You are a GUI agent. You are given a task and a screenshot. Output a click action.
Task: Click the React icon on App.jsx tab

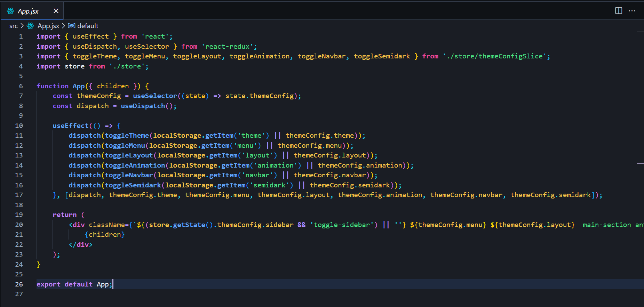[x=10, y=11]
